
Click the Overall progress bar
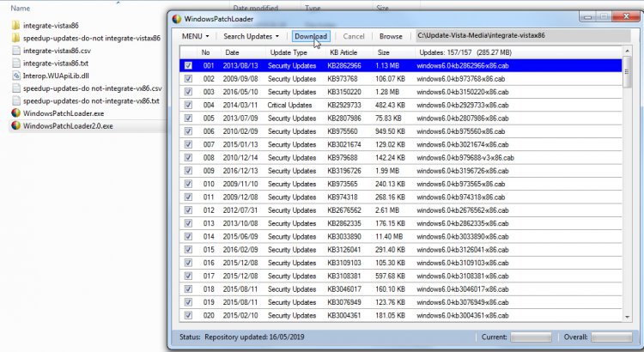pyautogui.click(x=611, y=337)
